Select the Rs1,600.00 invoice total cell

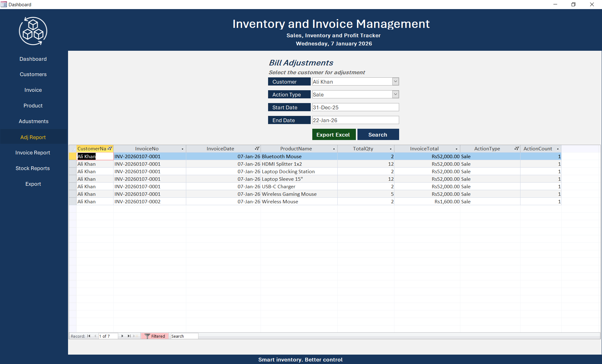tap(427, 201)
